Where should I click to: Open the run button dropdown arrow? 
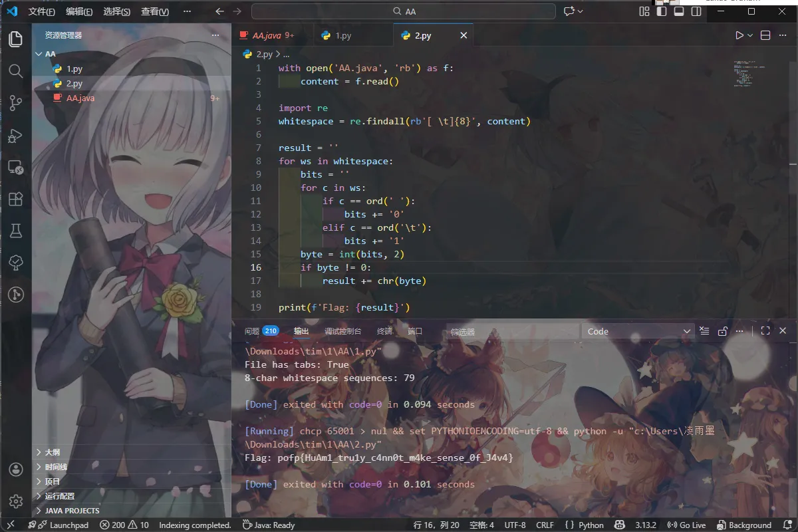[x=751, y=35]
